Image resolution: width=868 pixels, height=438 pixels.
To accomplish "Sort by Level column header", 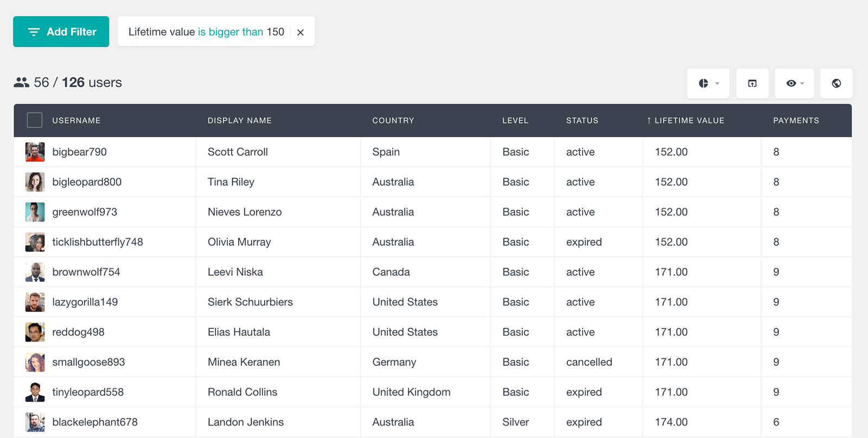I will (515, 120).
